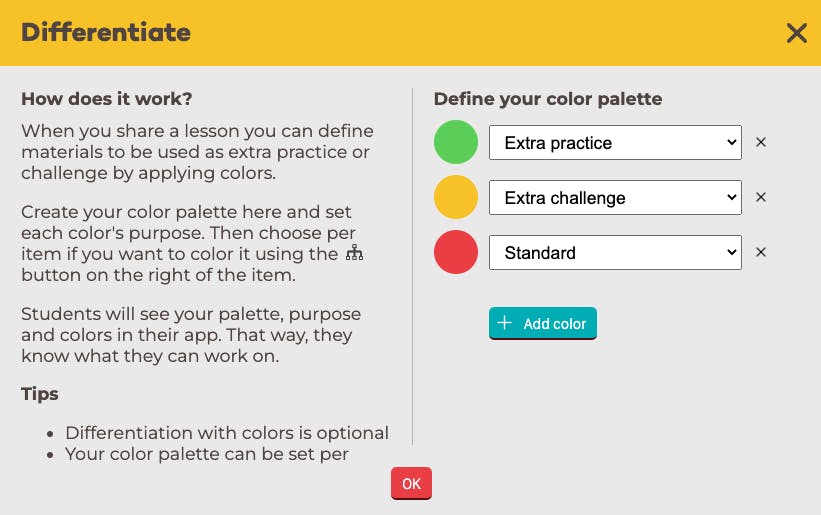Confirm with the red OK button
Viewport: 821px width, 515px height.
click(x=411, y=483)
